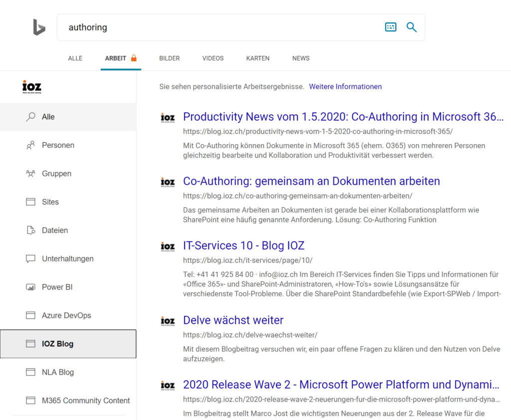
Task: Click ioz favicon beside Delve wächst weiter
Action: pos(168,321)
